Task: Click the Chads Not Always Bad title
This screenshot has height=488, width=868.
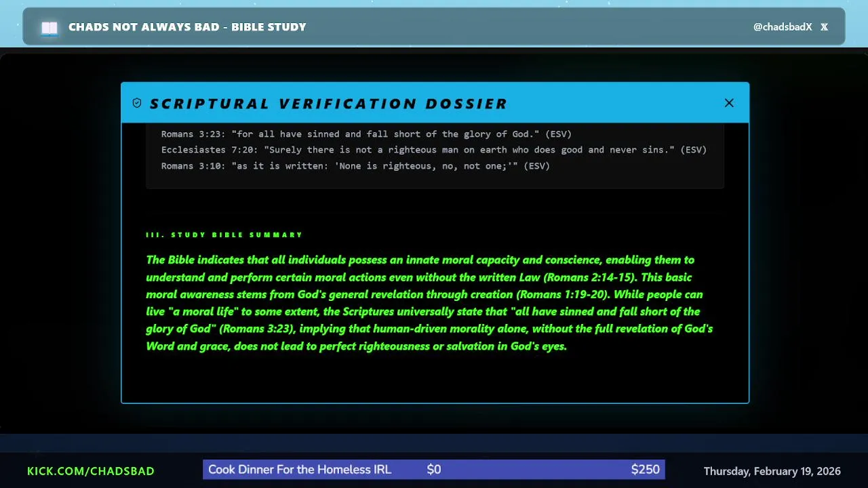Action: (x=187, y=27)
